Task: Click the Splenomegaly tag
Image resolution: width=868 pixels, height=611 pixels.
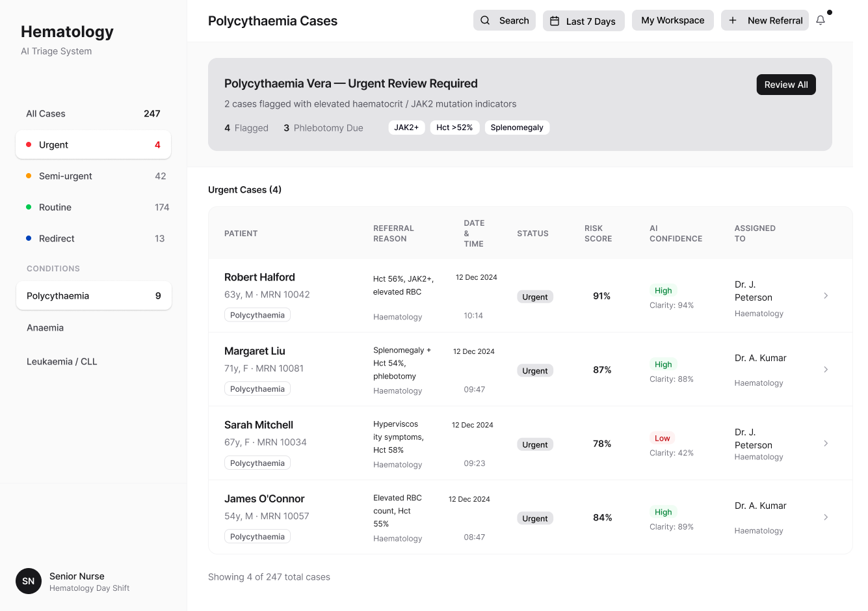Action: click(x=517, y=128)
